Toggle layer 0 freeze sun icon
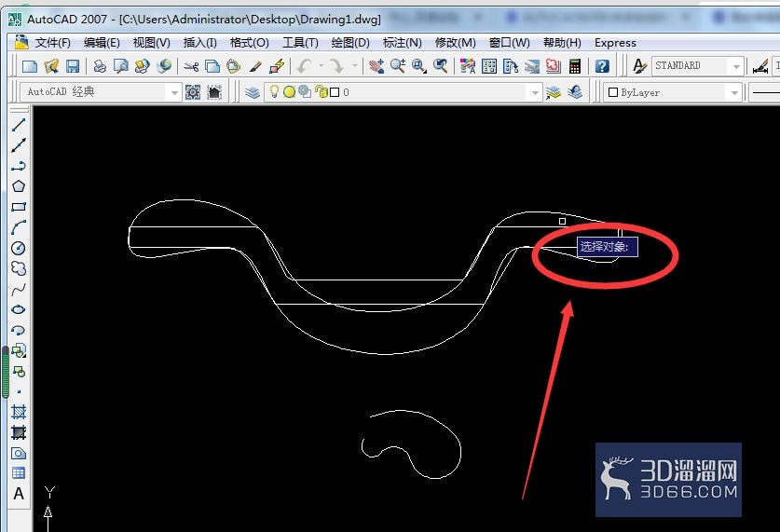 point(289,92)
